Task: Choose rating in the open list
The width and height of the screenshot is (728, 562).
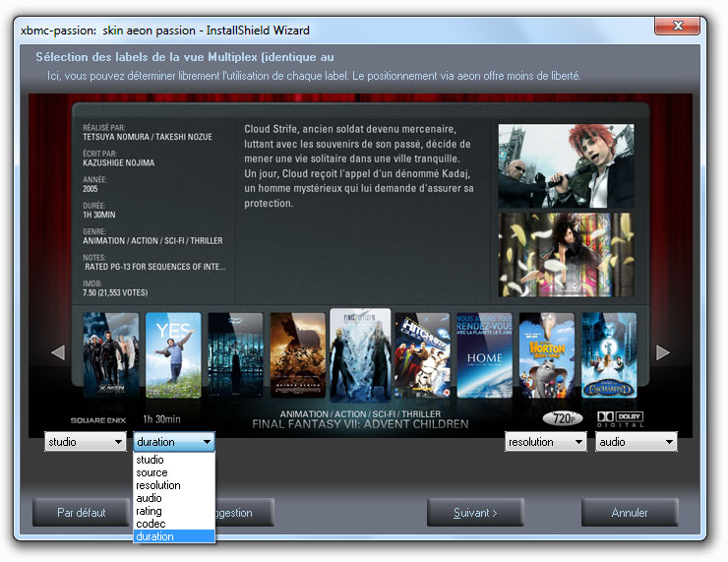Action: point(174,511)
